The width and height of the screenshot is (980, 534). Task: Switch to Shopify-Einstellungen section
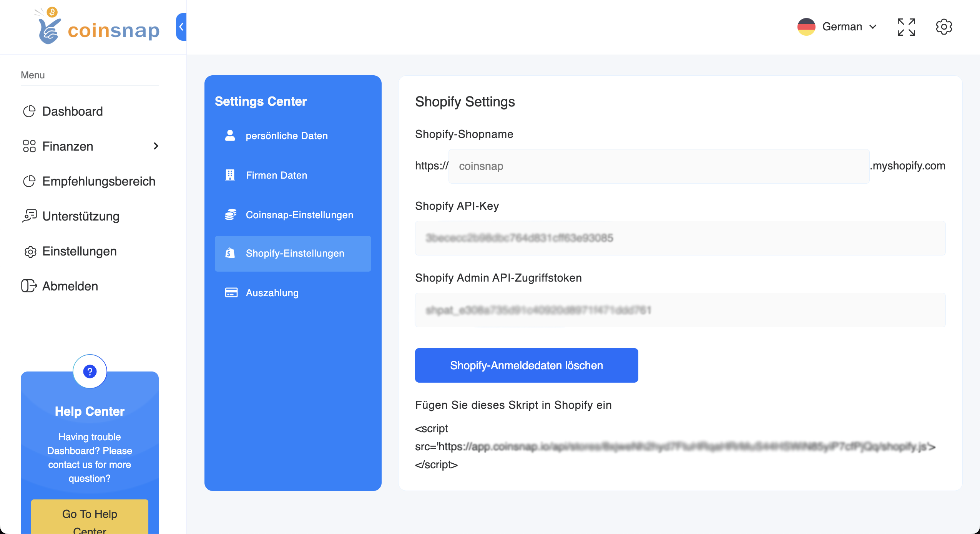pyautogui.click(x=295, y=254)
